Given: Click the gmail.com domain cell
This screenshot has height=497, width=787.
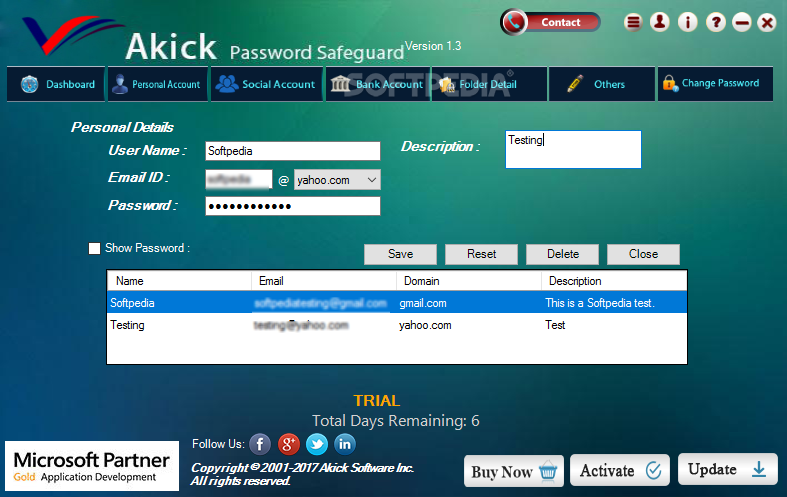Looking at the screenshot, I should tap(423, 303).
